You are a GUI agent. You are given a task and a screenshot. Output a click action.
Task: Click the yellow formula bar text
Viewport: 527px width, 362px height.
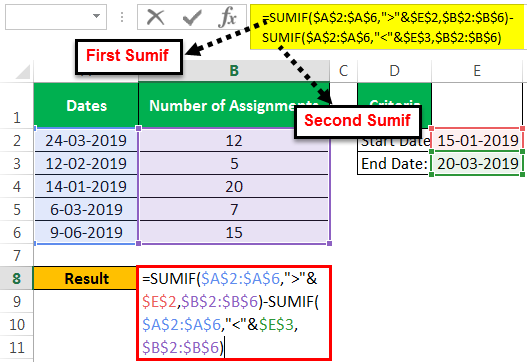[388, 27]
